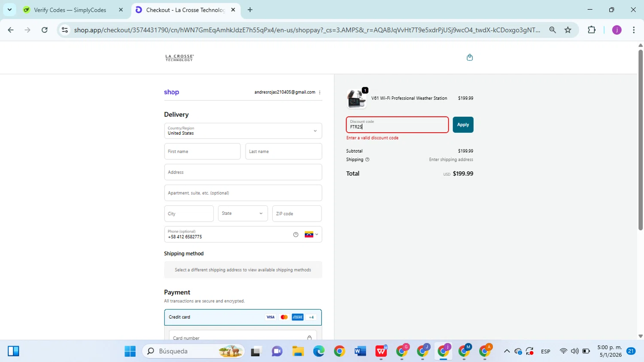Click the American Express icon
Image resolution: width=644 pixels, height=362 pixels.
298,317
